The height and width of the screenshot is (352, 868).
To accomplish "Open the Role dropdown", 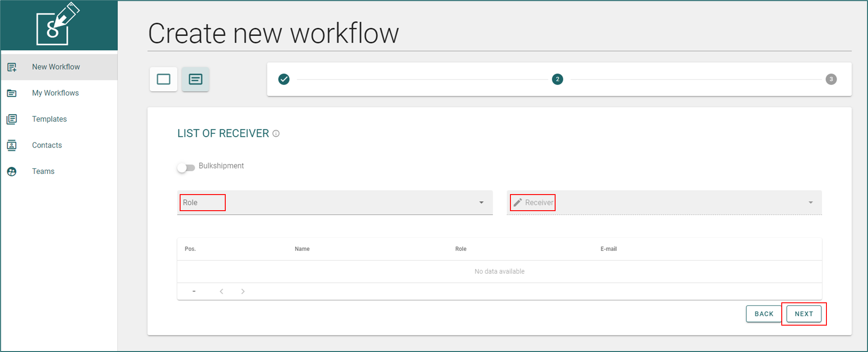I will [x=335, y=203].
